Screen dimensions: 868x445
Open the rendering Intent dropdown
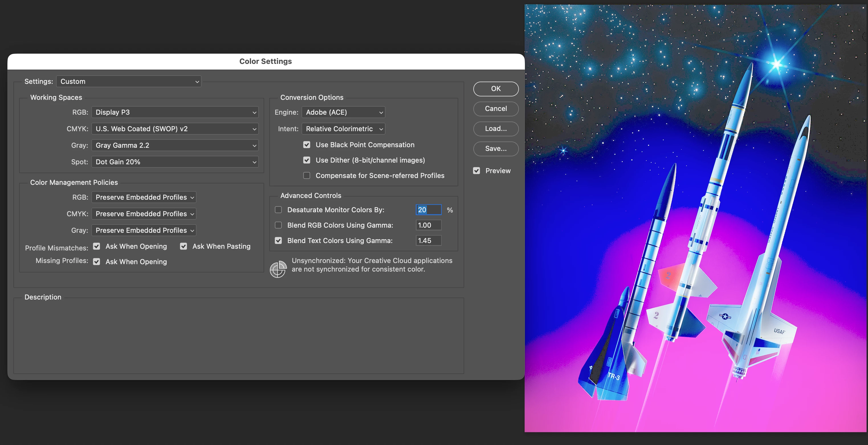343,129
